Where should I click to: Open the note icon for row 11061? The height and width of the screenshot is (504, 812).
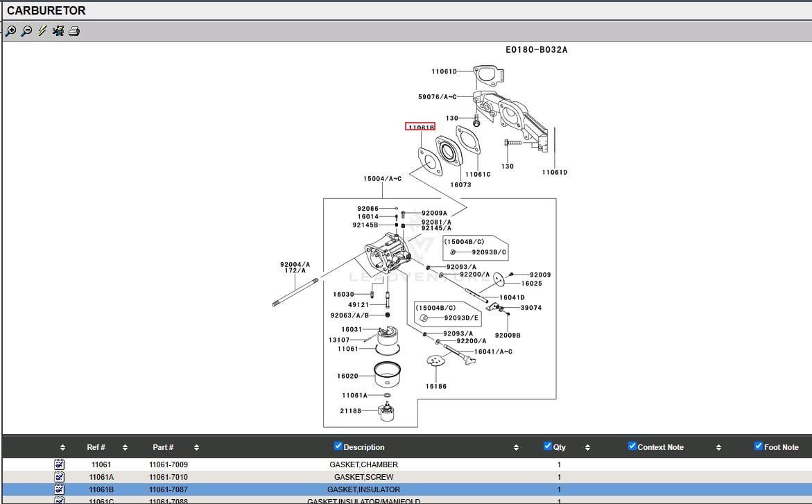(59, 464)
